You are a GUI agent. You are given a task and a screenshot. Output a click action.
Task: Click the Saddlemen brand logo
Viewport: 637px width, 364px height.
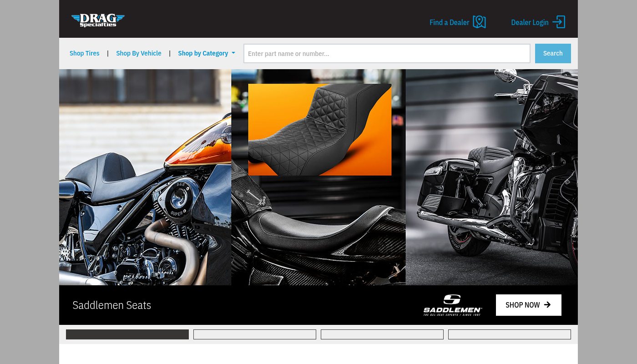[x=453, y=305]
